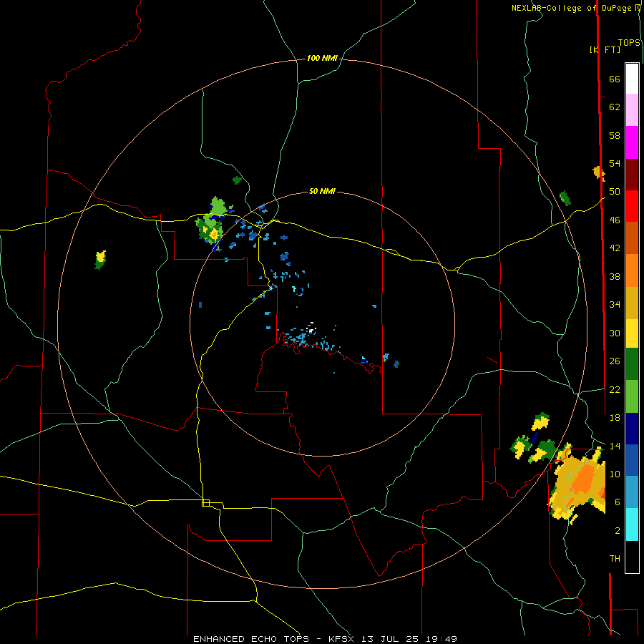Click the legend value 38
This screenshot has width=644, height=644.
[615, 276]
